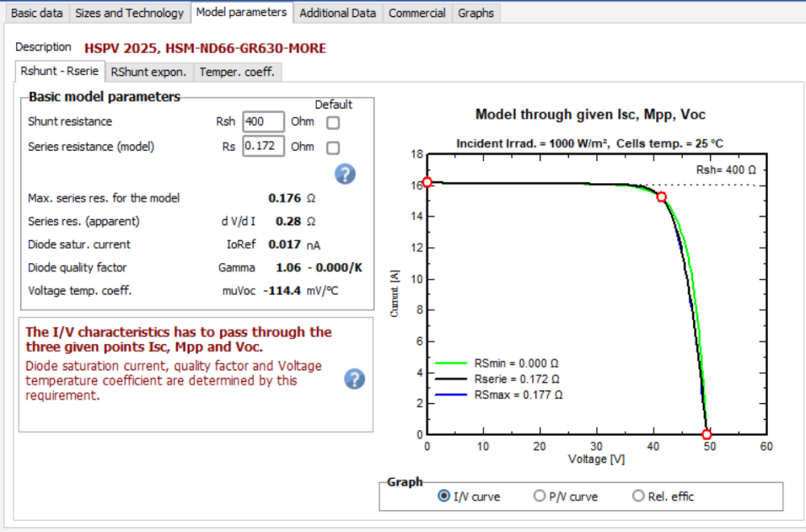Click the green RSmin legend line
Screen dimensions: 806x532
point(451,363)
